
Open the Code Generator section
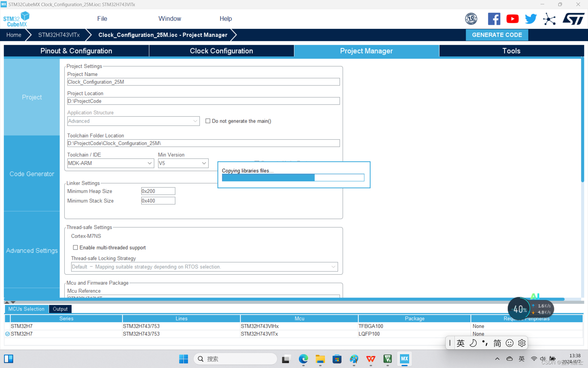pos(32,174)
